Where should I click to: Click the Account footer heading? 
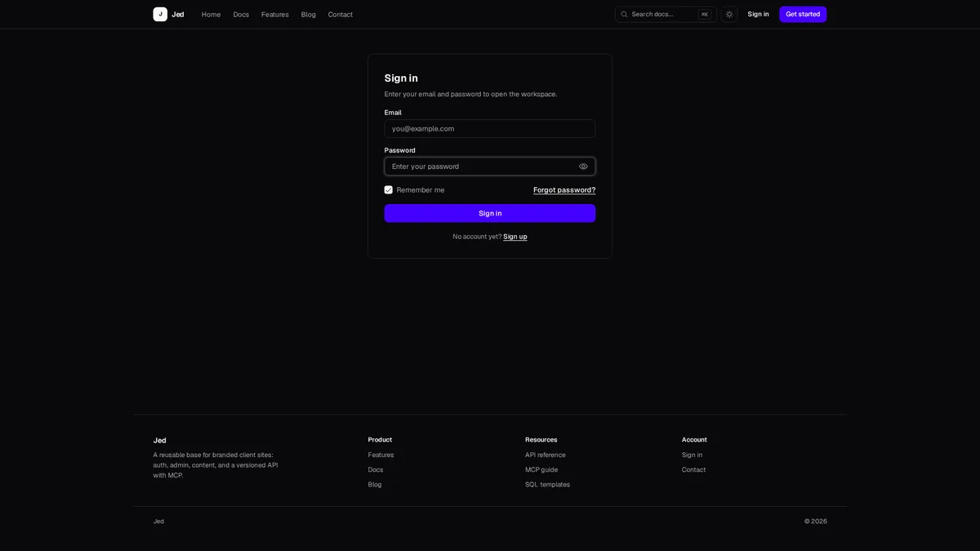[694, 440]
